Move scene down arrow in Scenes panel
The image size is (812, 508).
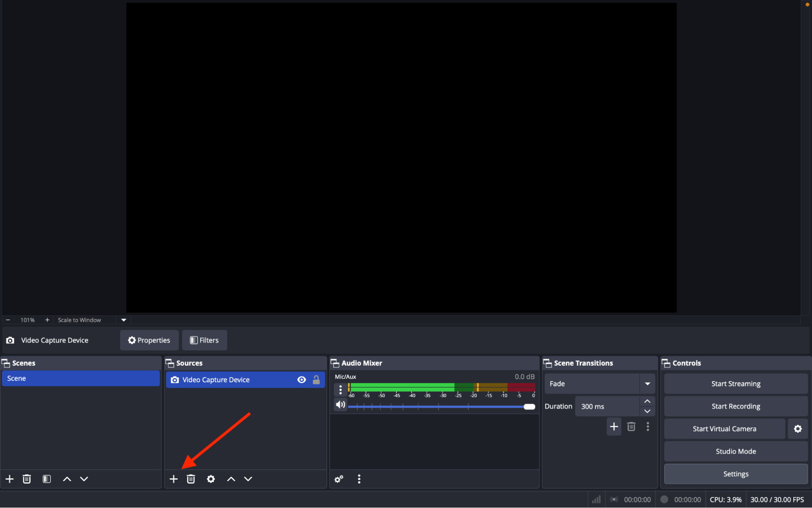[84, 479]
